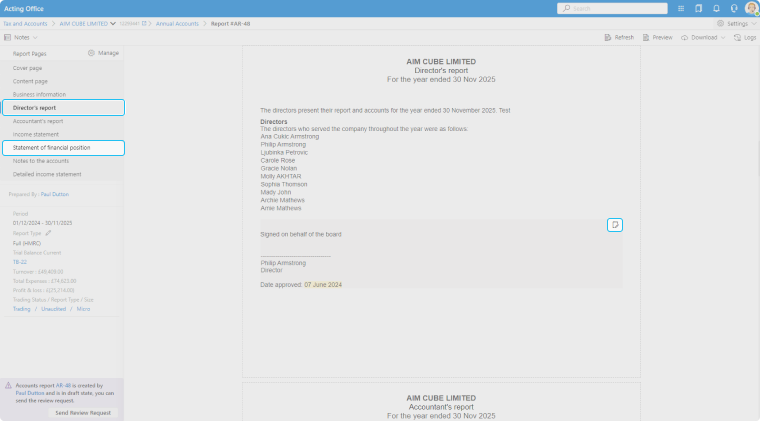
Task: Click Send Review Request button
Action: [84, 412]
